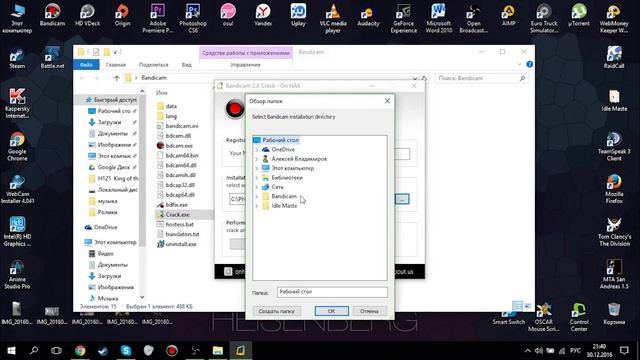Open the Audacity desktop shortcut
This screenshot has width=640, height=360.
(368, 15)
